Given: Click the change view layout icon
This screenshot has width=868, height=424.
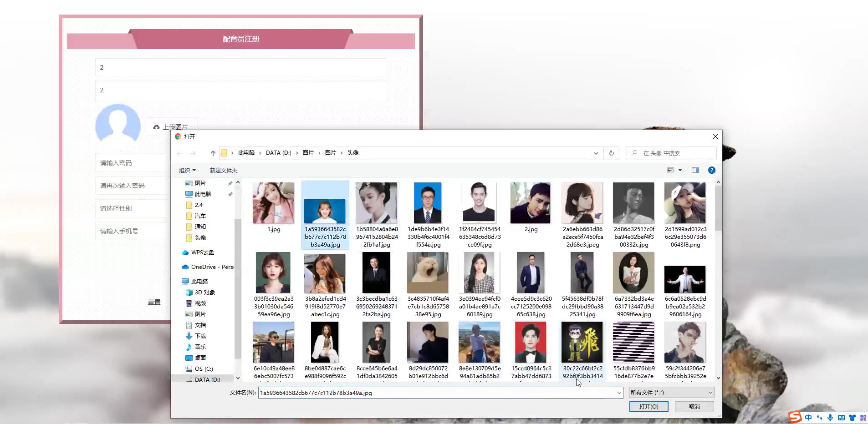Looking at the screenshot, I should click(x=670, y=170).
